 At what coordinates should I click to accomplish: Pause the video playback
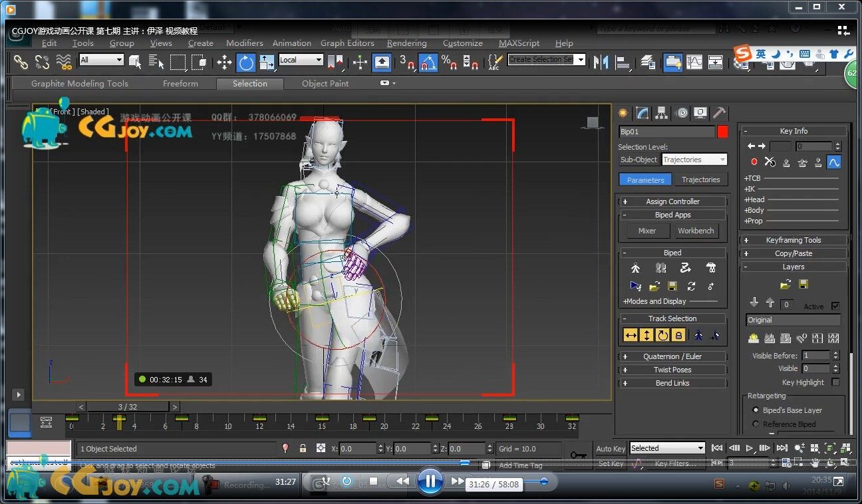430,481
